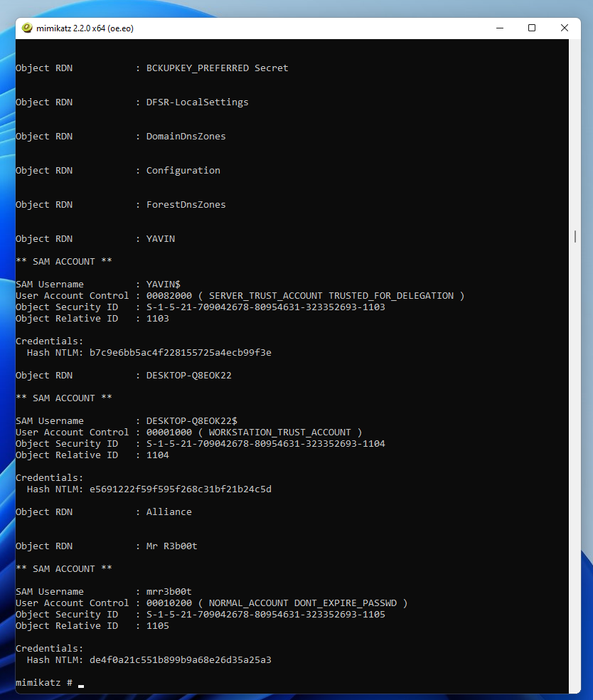Click the SID ending in 1105
This screenshot has height=700, width=593.
(x=265, y=615)
